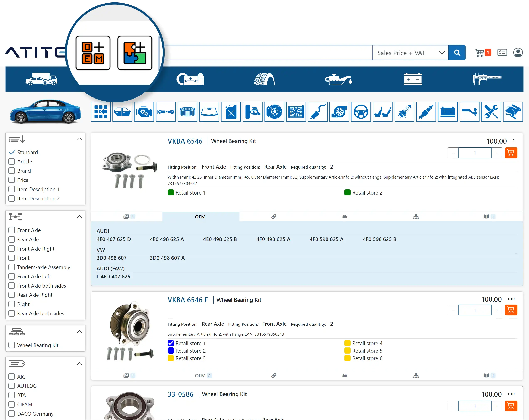Open the seats interior category icon

point(383,112)
